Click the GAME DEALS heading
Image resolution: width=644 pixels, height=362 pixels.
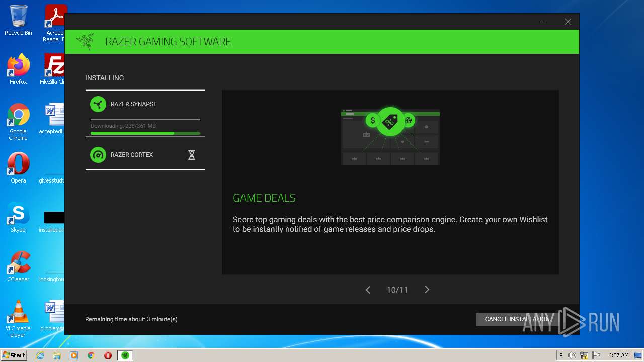click(x=264, y=198)
